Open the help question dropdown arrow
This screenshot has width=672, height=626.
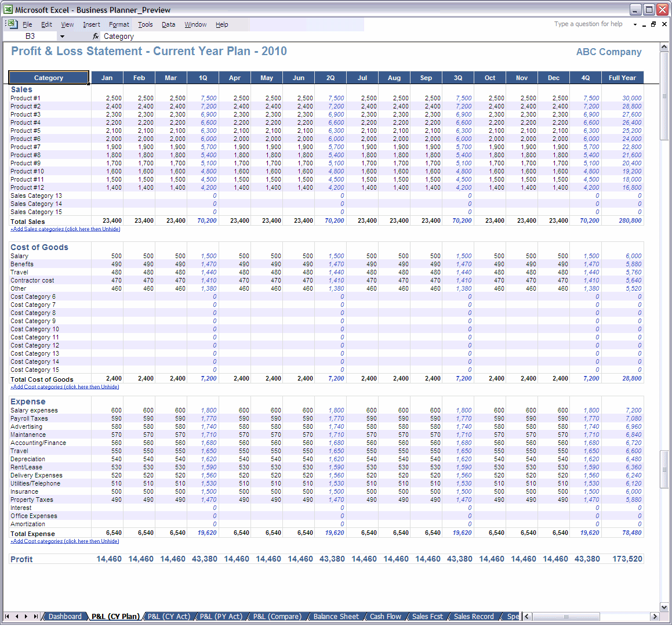point(635,24)
